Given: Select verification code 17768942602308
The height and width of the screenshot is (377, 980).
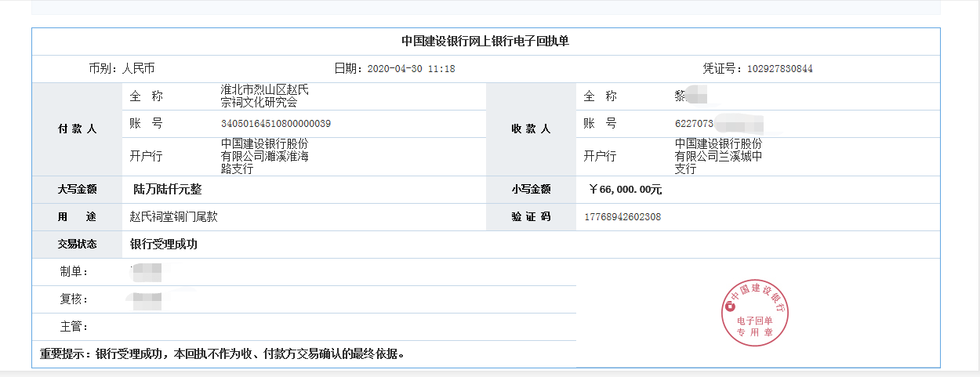Looking at the screenshot, I should coord(622,217).
